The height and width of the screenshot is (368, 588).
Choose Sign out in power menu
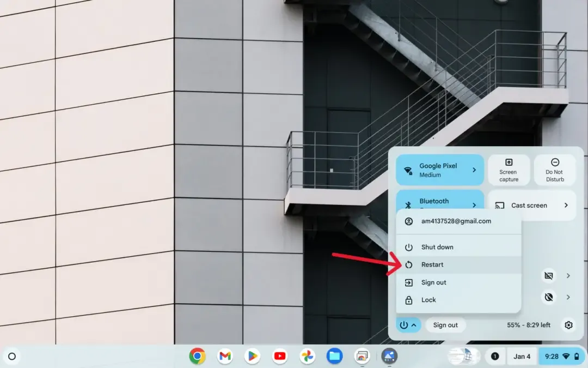pyautogui.click(x=458, y=282)
